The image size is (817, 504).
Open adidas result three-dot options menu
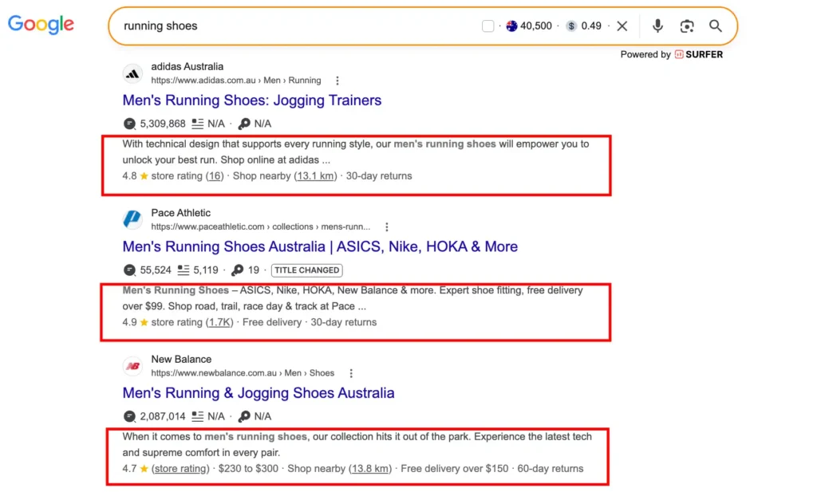click(337, 81)
